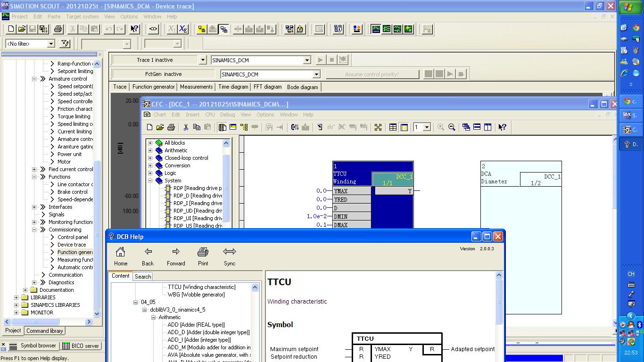Select the DCA Diameter block in chart
This screenshot has width=644, height=362.
pos(521,237)
